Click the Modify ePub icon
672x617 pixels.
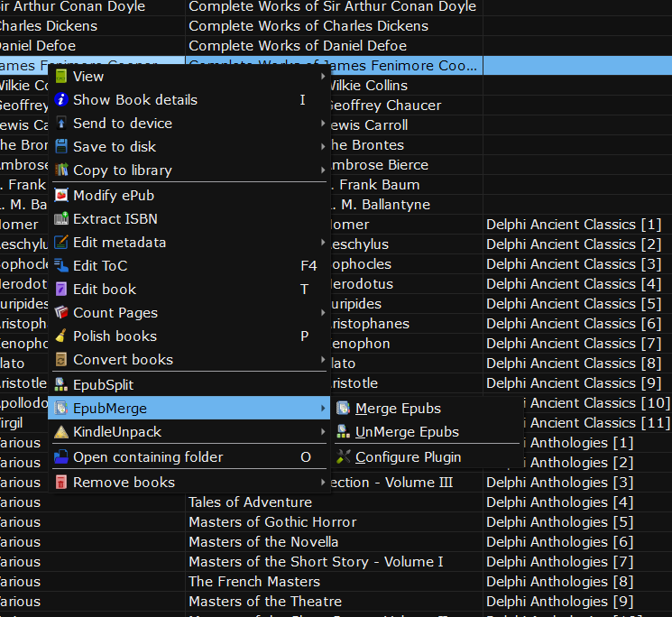click(x=61, y=196)
